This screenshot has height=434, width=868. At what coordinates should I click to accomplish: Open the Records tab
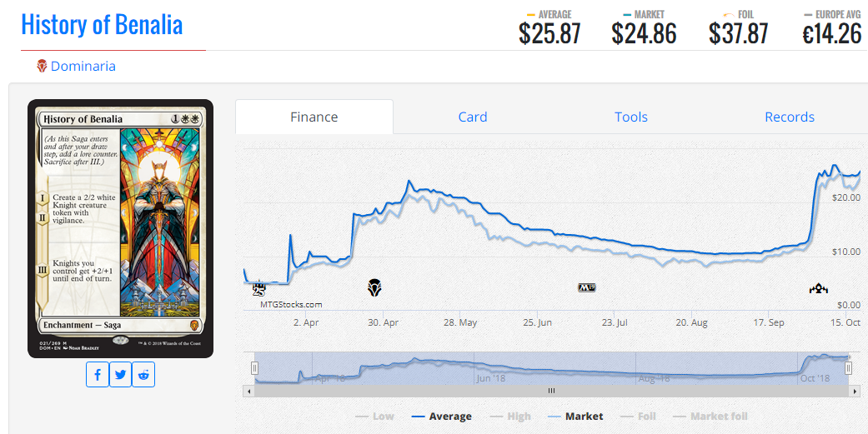pyautogui.click(x=789, y=117)
